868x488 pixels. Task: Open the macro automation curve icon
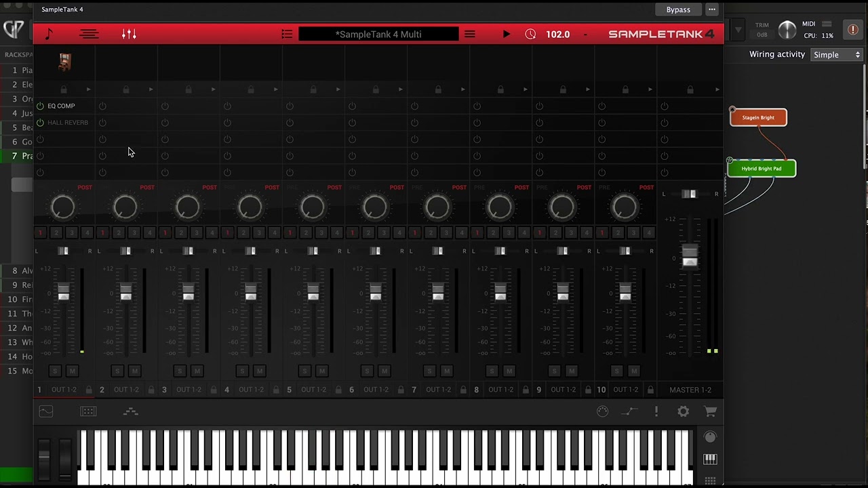[x=629, y=411]
